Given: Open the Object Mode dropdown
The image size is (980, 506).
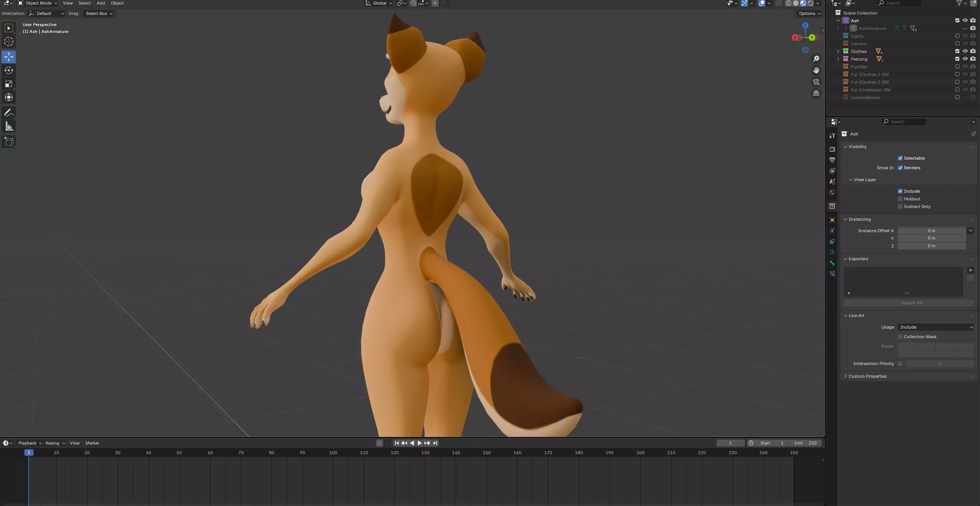Looking at the screenshot, I should pos(38,3).
